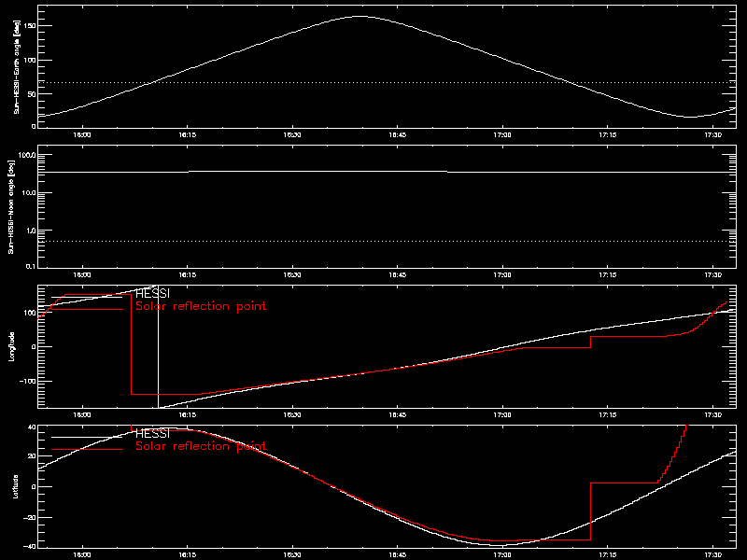Viewport: 747px width, 560px height.
Task: Click 17:00 time label under Sun-HESSI-Noon plot
Action: (502, 275)
